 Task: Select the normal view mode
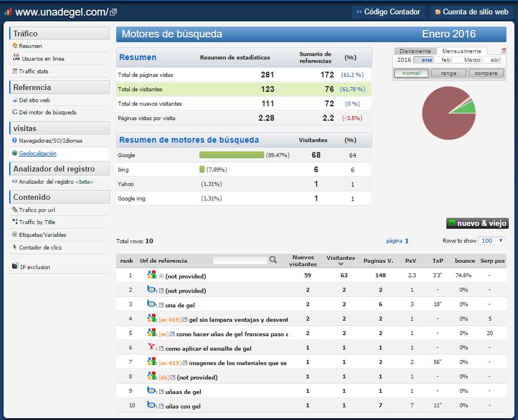411,73
